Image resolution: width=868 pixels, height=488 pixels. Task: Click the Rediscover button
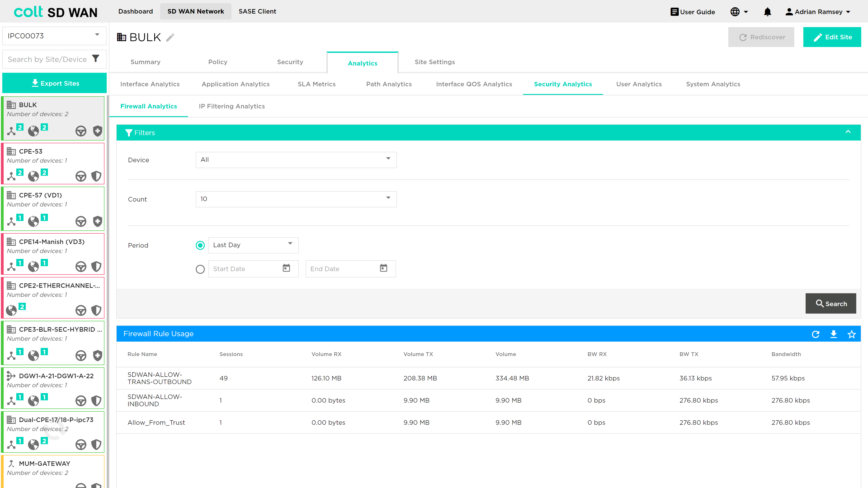click(x=761, y=37)
